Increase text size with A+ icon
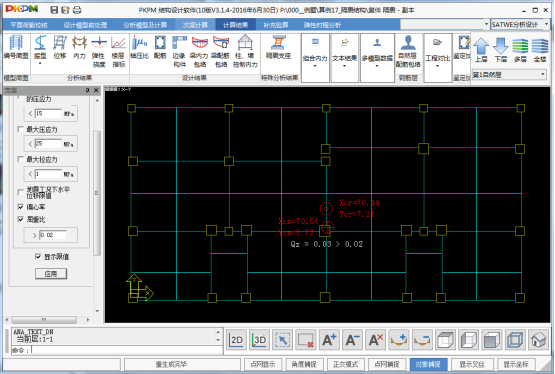 point(329,340)
